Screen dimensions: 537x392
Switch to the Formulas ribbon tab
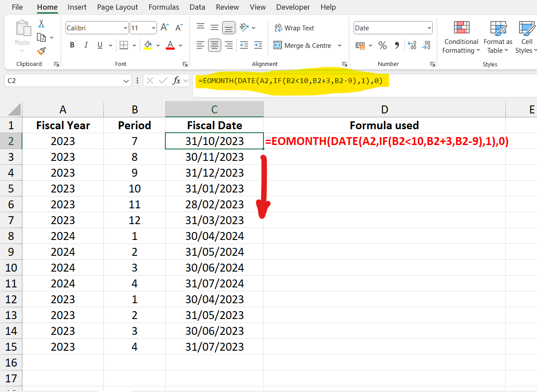coord(163,7)
